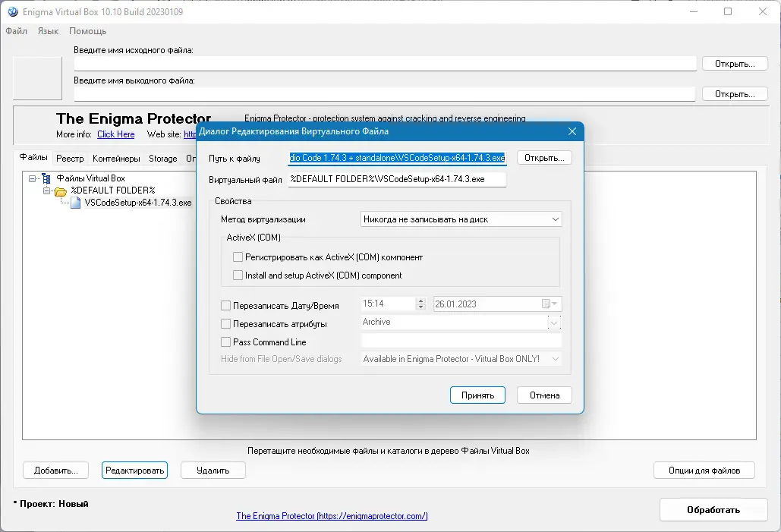
Task: Click Отмена to cancel the dialog
Action: click(544, 395)
